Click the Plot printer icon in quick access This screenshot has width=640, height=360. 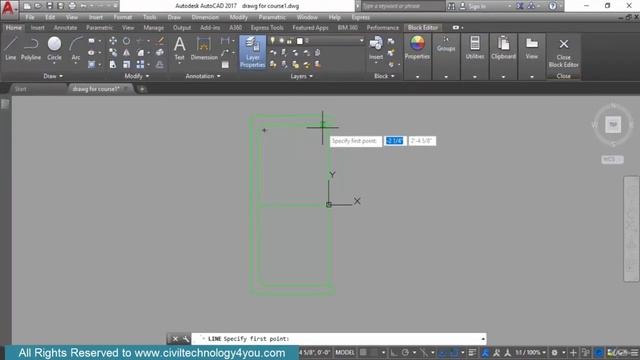coord(72,6)
